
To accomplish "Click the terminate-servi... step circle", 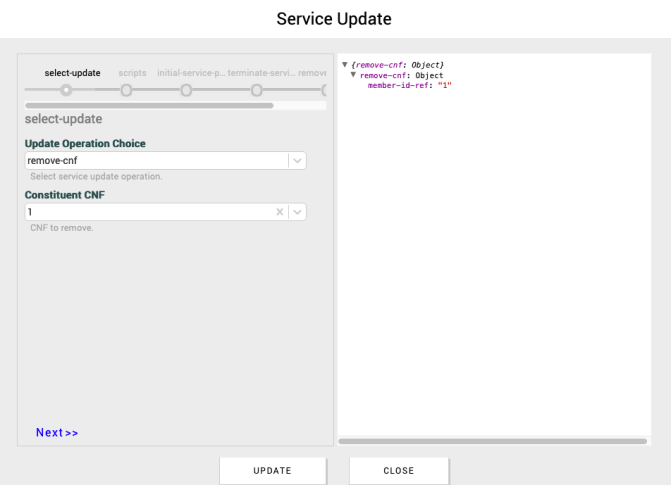I will [x=257, y=90].
